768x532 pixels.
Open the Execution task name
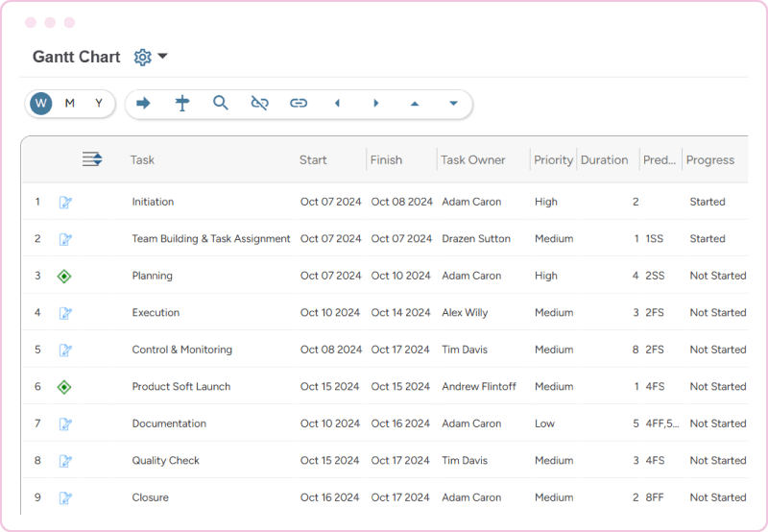(x=156, y=313)
